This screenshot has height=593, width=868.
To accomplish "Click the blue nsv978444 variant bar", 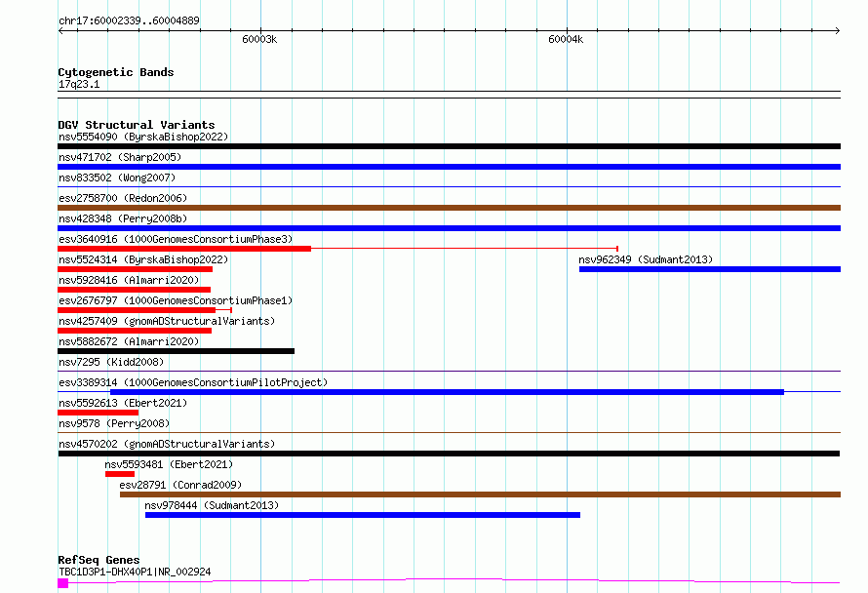I will (363, 515).
